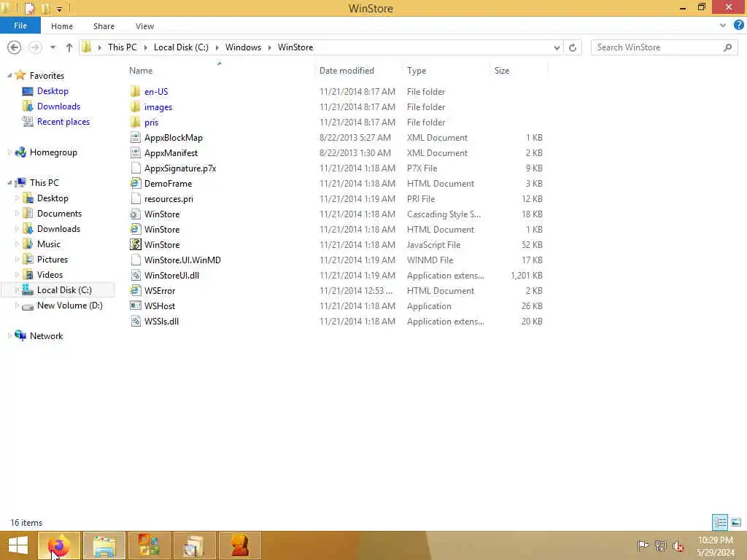The width and height of the screenshot is (747, 560).
Task: Sort by the Name column header
Action: (x=141, y=71)
